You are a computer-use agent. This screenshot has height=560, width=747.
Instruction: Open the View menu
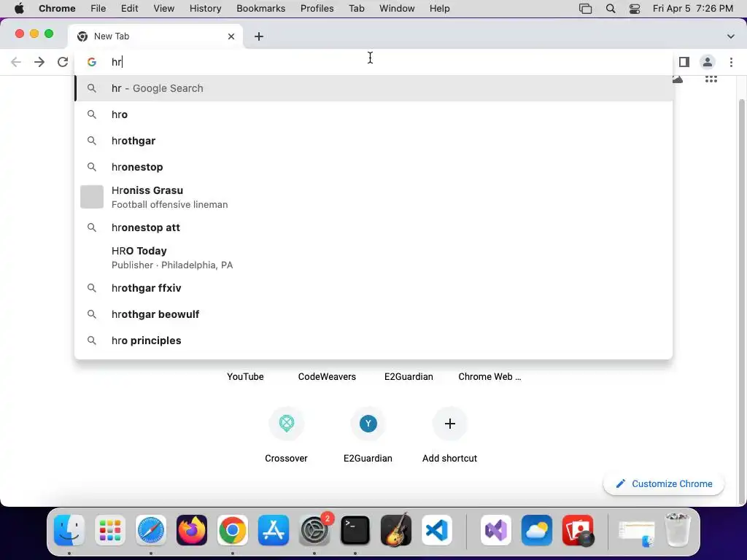point(164,9)
